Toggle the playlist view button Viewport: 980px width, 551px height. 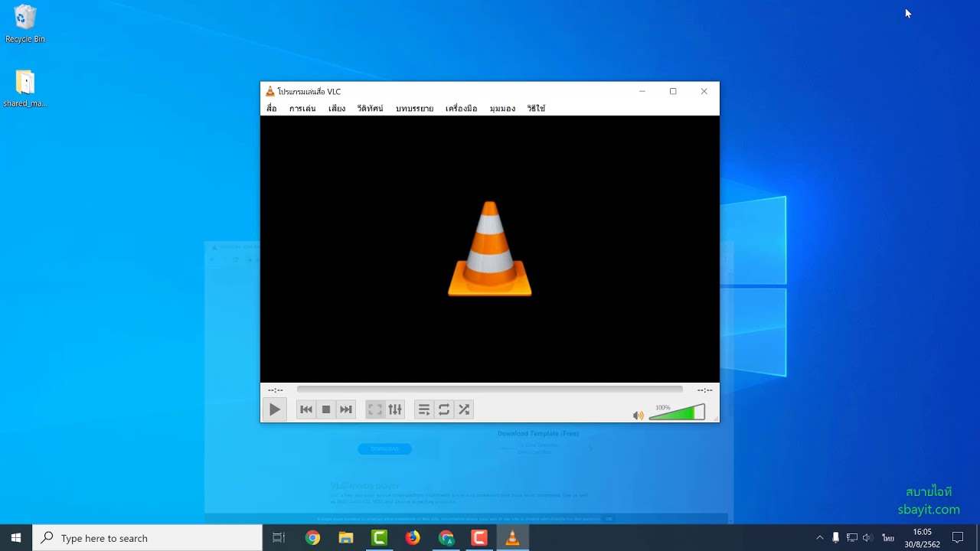pyautogui.click(x=423, y=409)
